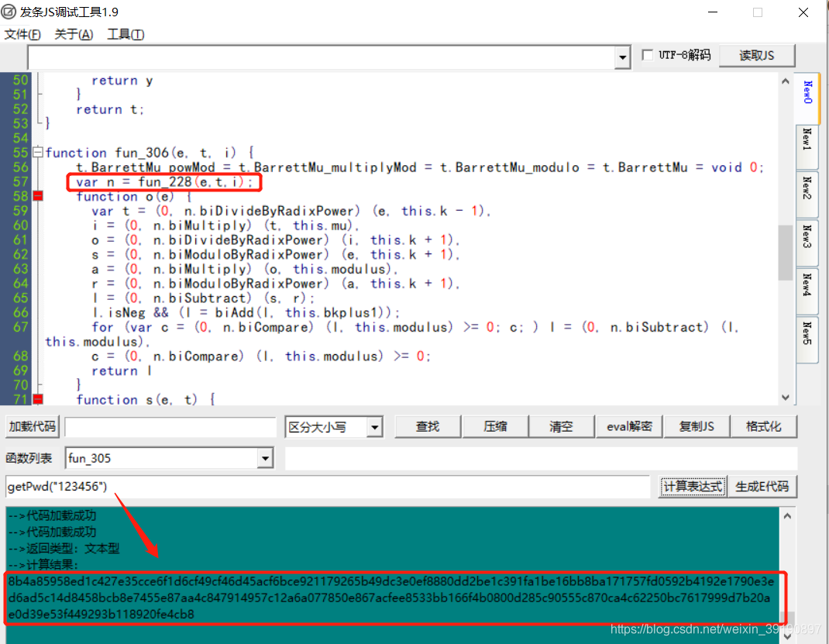Close the 发条JS调试工具 window
829x644 pixels.
803,12
